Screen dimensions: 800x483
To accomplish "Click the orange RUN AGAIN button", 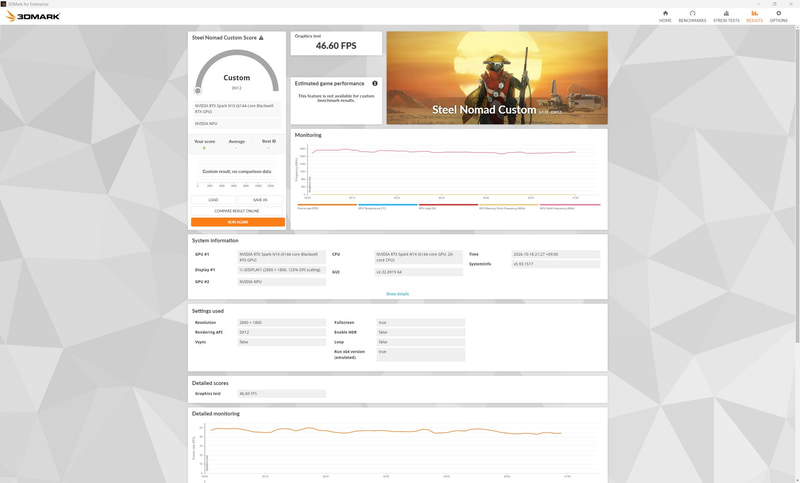I will click(x=238, y=222).
